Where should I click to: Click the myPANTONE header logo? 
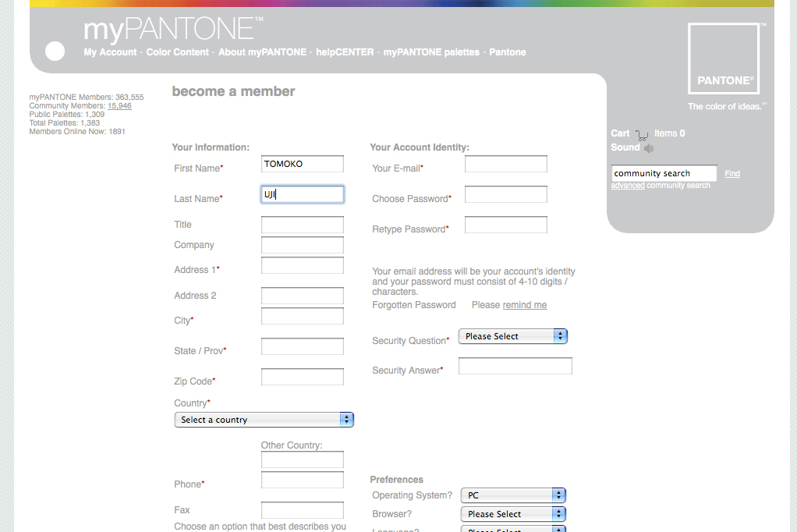(173, 29)
